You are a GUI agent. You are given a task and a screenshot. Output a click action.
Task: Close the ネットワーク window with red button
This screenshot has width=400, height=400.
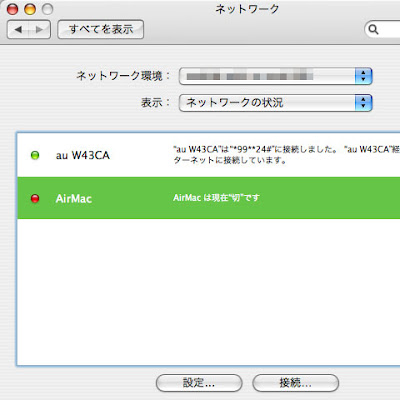click(13, 9)
